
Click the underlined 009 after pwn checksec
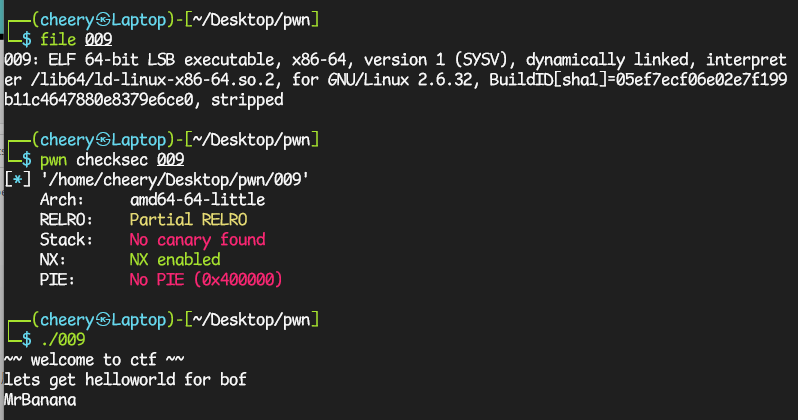[170, 159]
